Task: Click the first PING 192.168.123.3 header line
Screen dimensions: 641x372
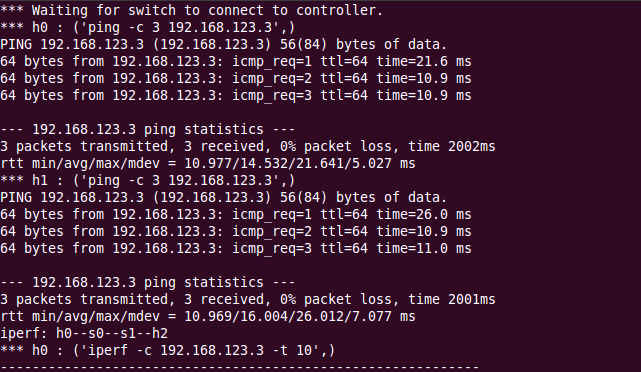Action: [224, 44]
